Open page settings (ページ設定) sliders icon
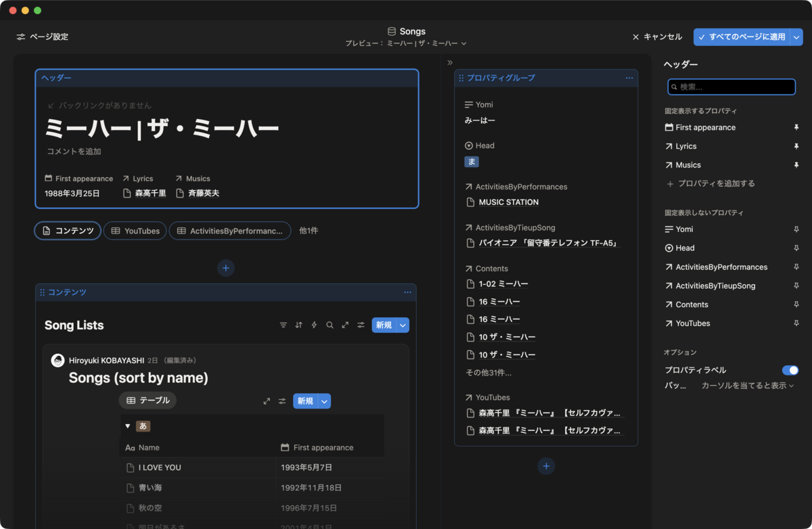 (21, 37)
